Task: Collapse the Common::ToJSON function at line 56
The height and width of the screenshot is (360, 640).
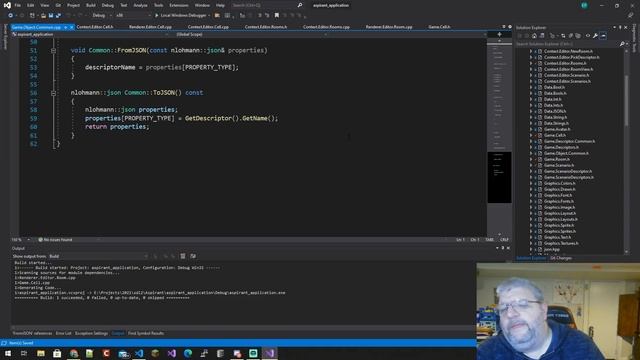Action: coord(53,93)
